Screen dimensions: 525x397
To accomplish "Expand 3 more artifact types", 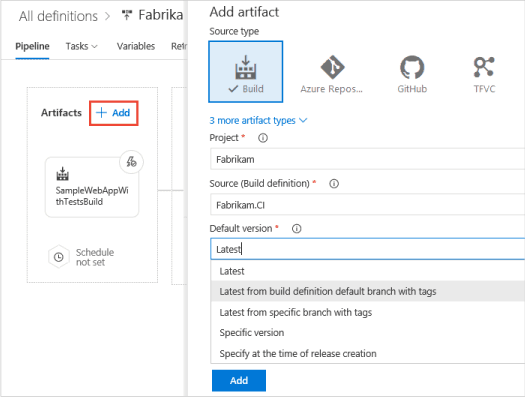I will (x=258, y=121).
